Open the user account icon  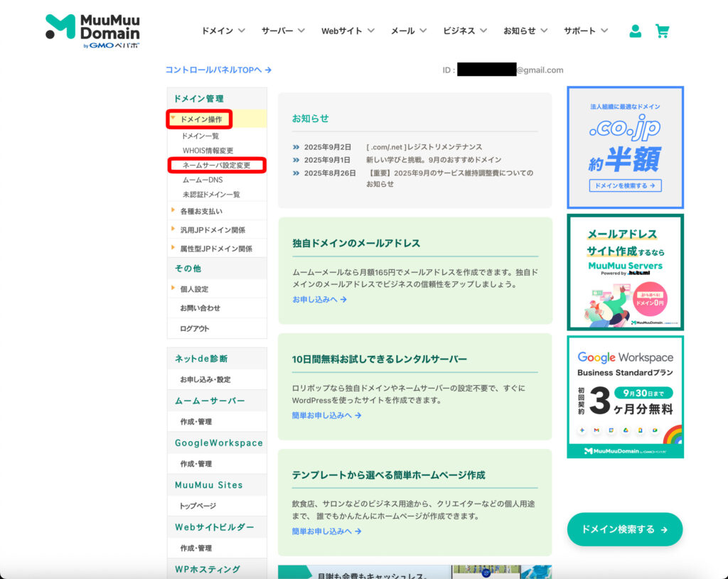(635, 31)
